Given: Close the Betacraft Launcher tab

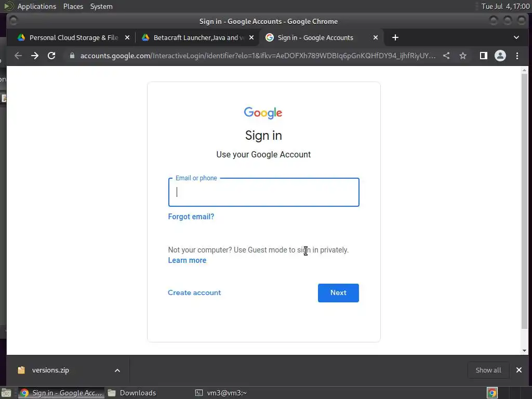Looking at the screenshot, I should point(251,37).
